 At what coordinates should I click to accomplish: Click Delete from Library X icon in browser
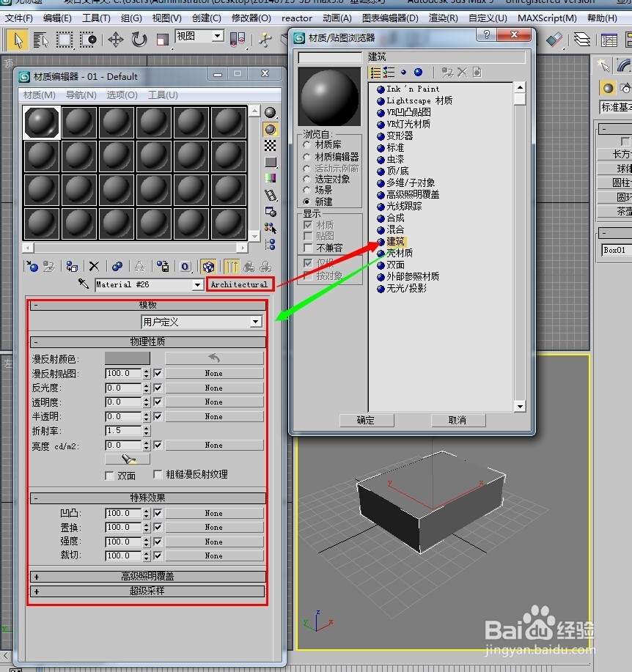462,72
